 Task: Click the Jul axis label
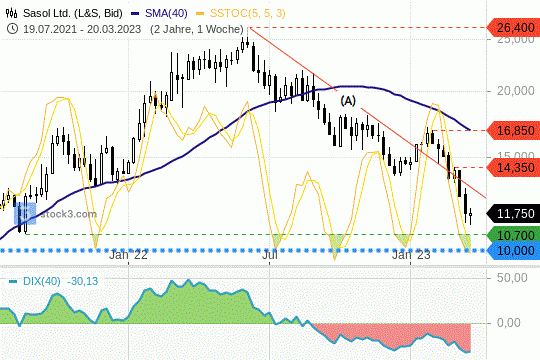pyautogui.click(x=270, y=255)
